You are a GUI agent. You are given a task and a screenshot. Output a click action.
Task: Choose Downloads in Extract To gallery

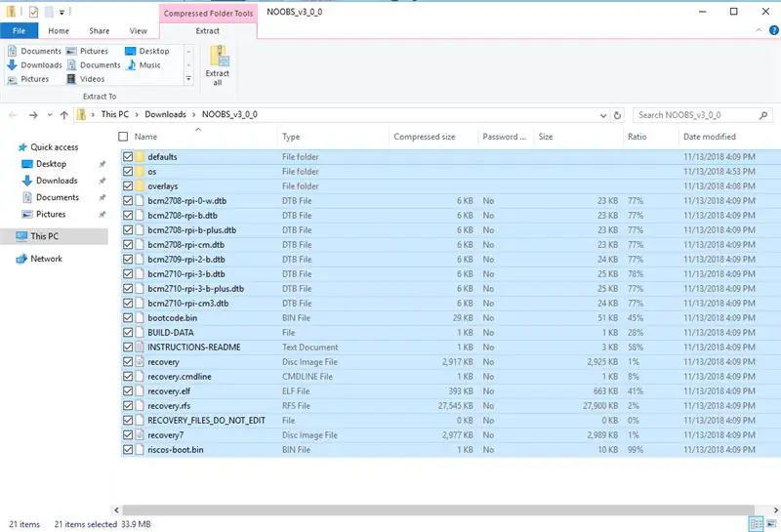tap(35, 64)
